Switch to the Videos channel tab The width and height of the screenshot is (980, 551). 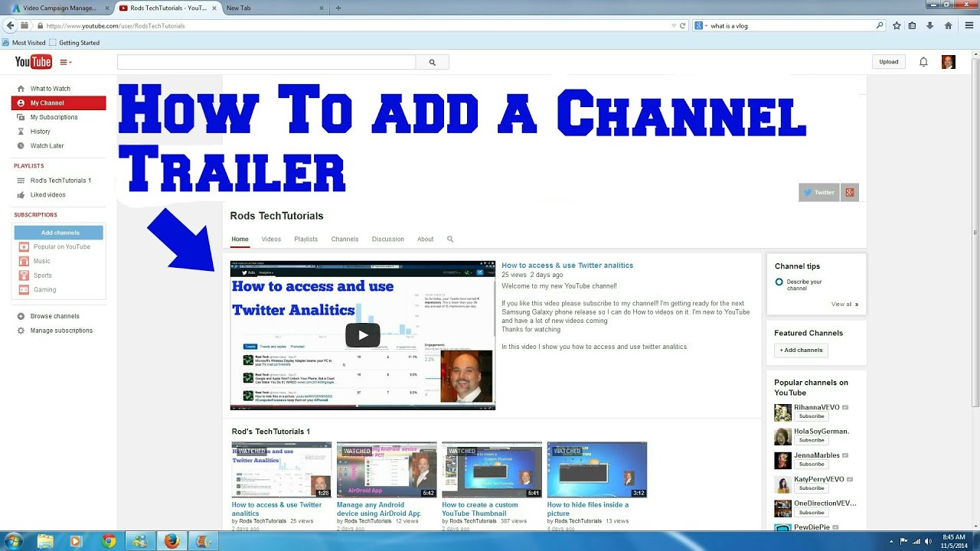click(271, 239)
